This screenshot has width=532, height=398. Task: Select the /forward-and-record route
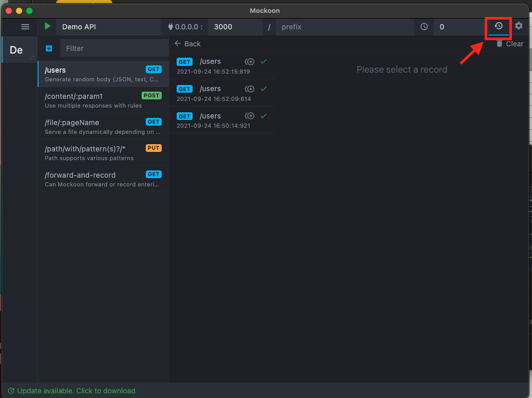coord(93,179)
